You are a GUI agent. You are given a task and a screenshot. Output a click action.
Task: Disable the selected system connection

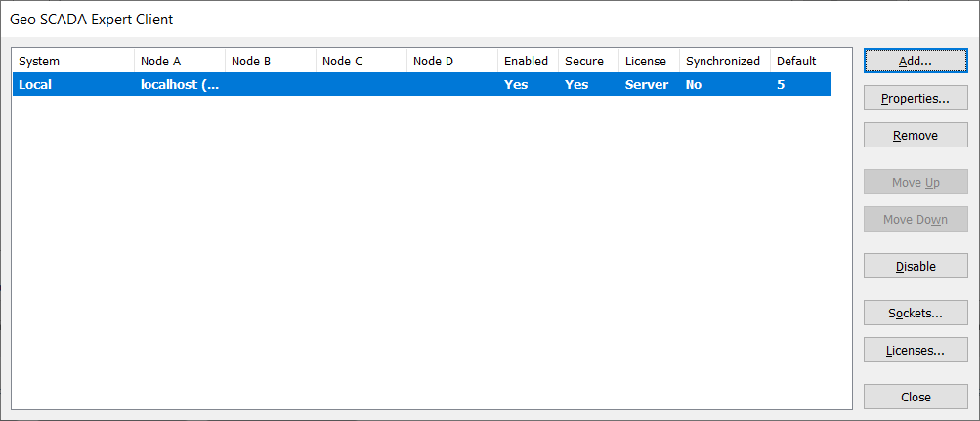pyautogui.click(x=916, y=266)
